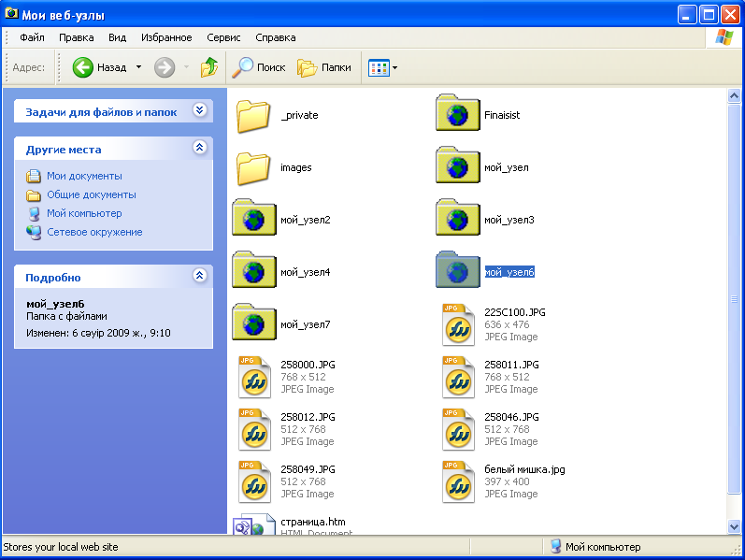Click the Сетевое окружение sidebar icon

(34, 233)
